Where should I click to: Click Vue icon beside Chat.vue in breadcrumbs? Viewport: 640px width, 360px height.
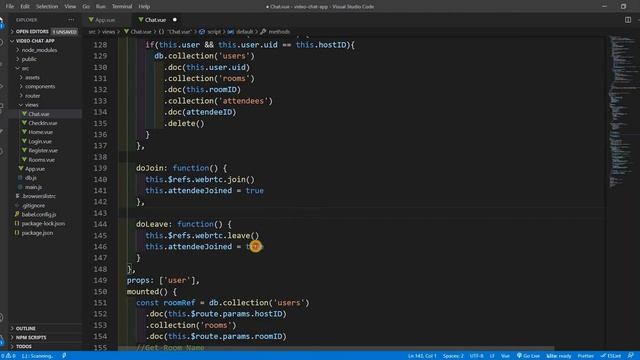coord(127,31)
